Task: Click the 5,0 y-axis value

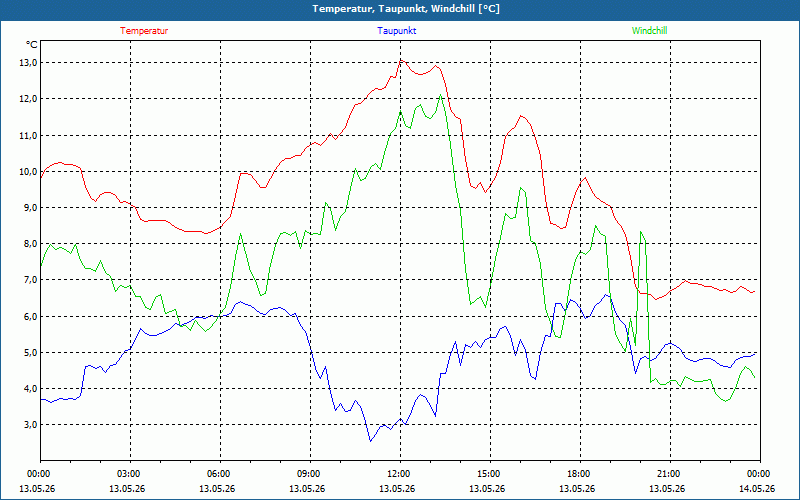Action: [30, 352]
